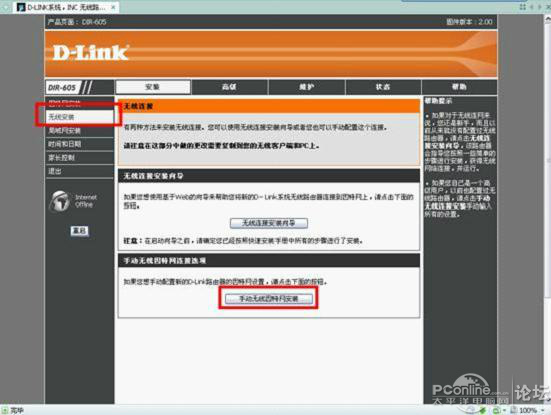Launch the 无线连接安装向导 wizard button

point(269,223)
